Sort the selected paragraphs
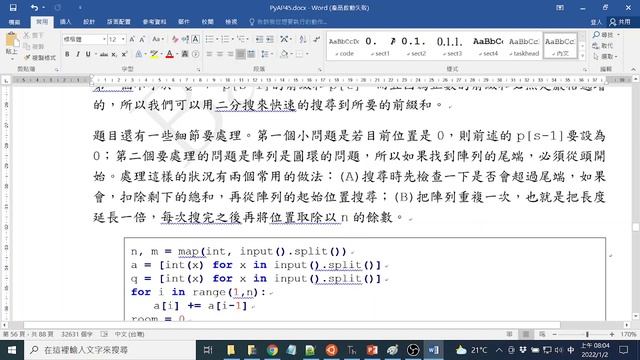This screenshot has height=360, width=640. tap(302, 40)
